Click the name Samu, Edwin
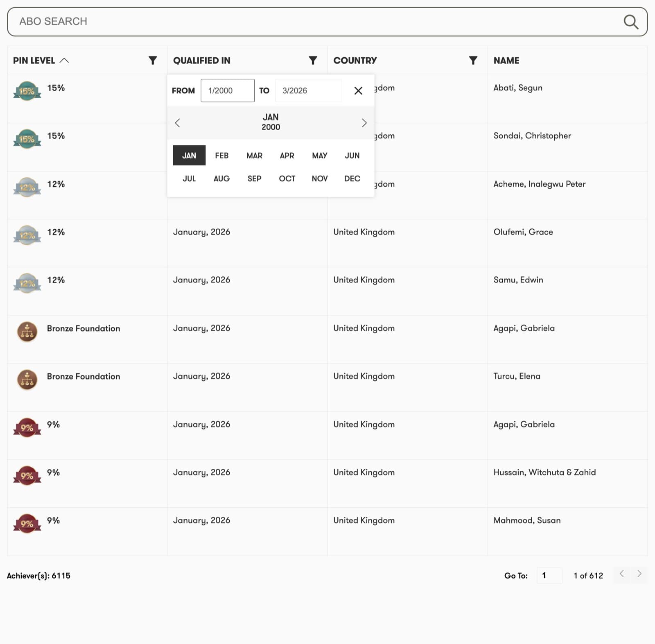This screenshot has height=644, width=655. pos(518,280)
